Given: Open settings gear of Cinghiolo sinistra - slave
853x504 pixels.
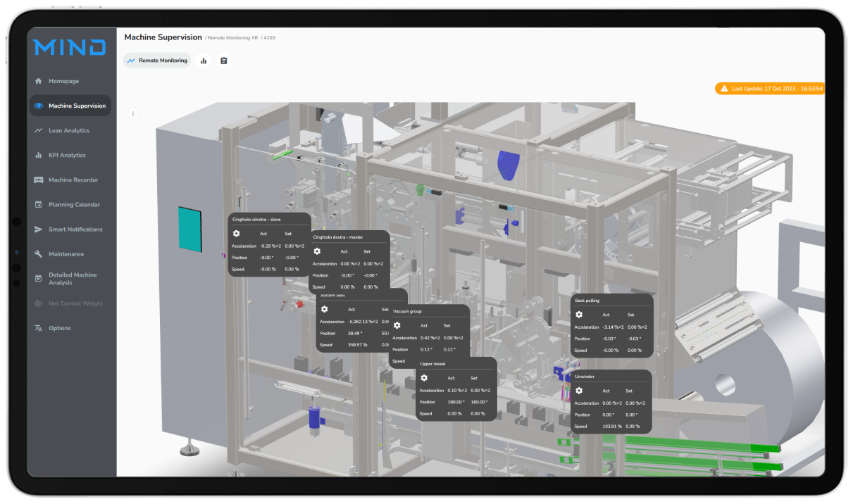Looking at the screenshot, I should click(237, 233).
